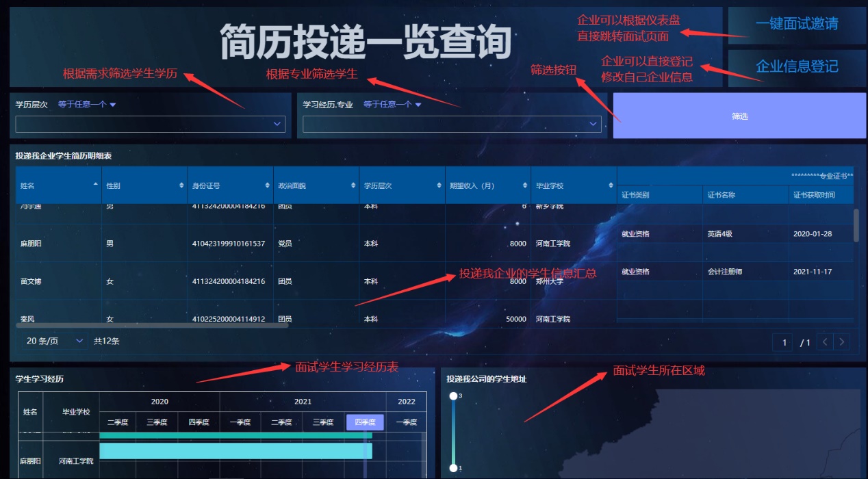Go to next page arrow in pagination
This screenshot has width=868, height=479.
[843, 342]
